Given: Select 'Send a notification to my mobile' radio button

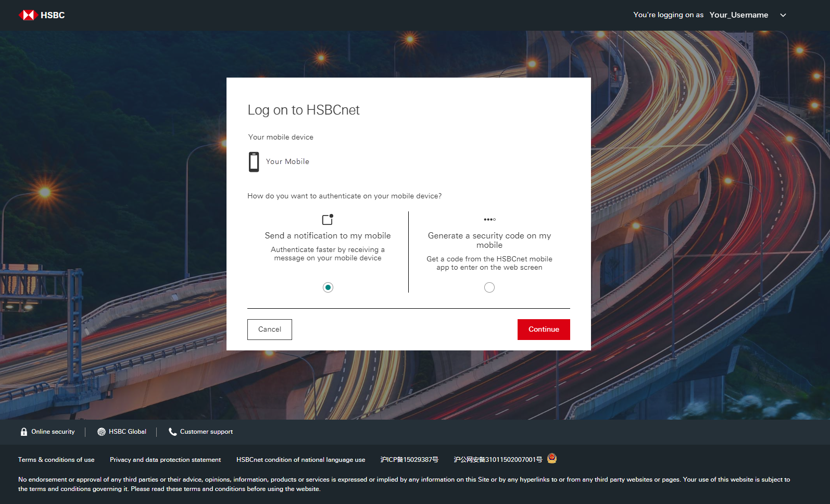Looking at the screenshot, I should tap(328, 287).
